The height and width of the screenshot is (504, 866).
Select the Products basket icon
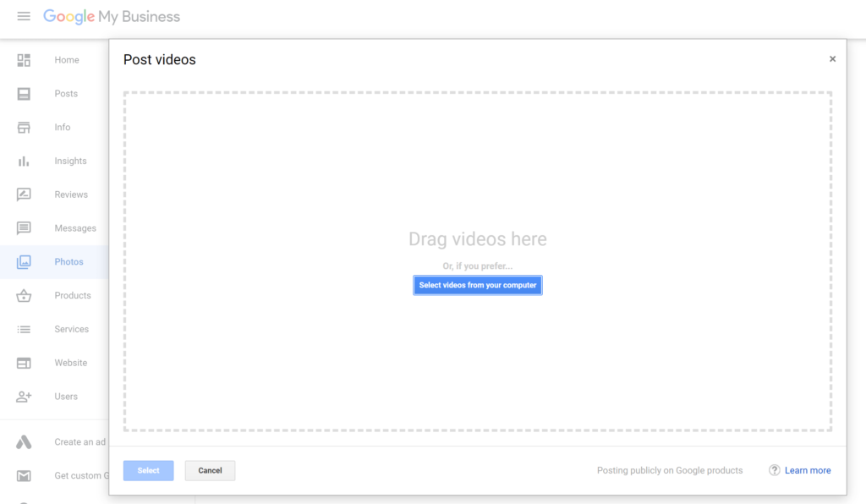click(x=24, y=295)
